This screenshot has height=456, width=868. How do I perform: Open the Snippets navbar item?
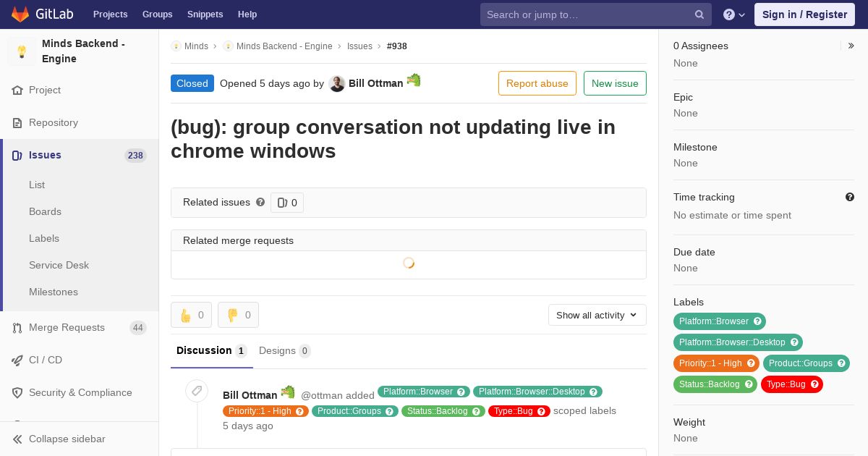(205, 14)
